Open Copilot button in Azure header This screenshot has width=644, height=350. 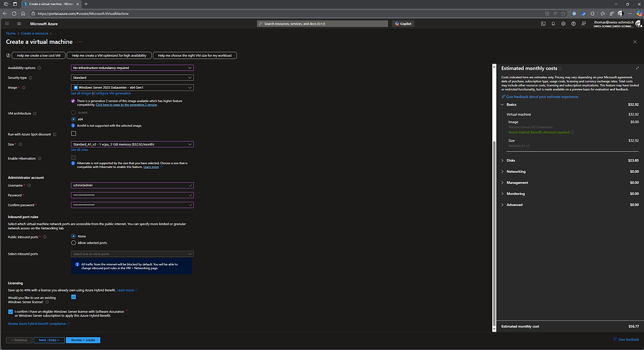point(403,24)
